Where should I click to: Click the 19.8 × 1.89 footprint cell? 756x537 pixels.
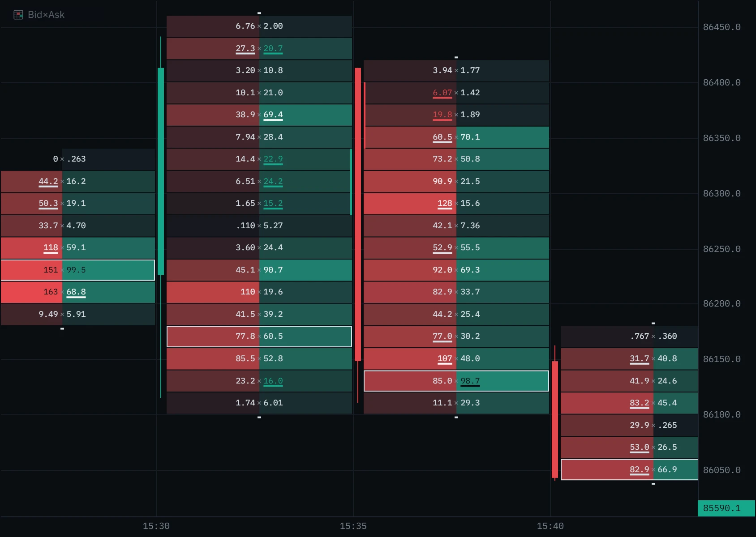point(456,115)
